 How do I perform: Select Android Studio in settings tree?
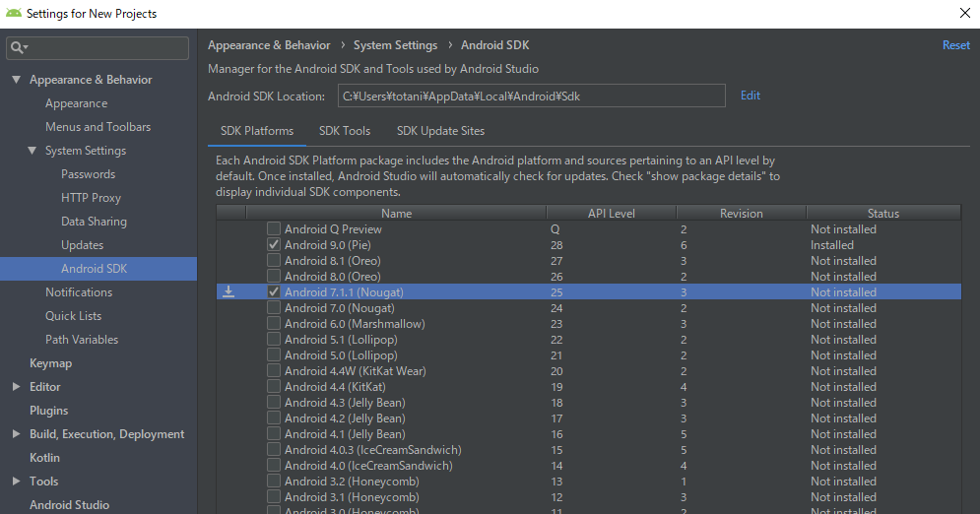click(x=69, y=504)
